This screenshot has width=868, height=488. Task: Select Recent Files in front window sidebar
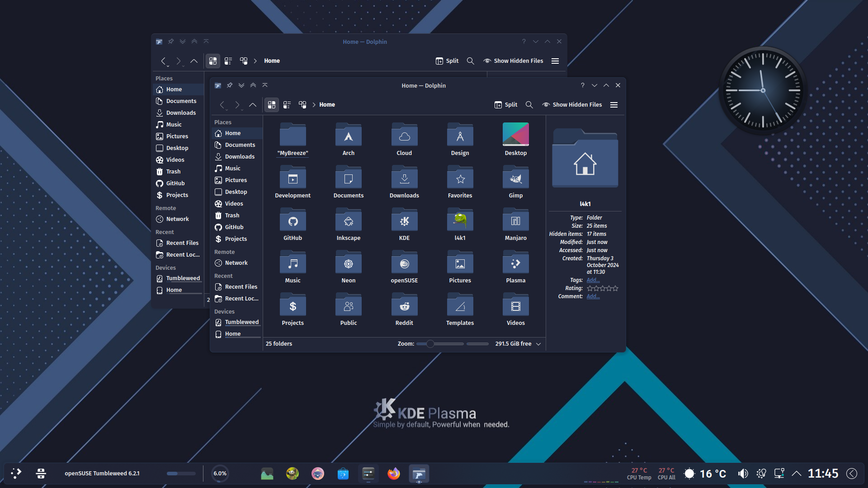(x=236, y=287)
